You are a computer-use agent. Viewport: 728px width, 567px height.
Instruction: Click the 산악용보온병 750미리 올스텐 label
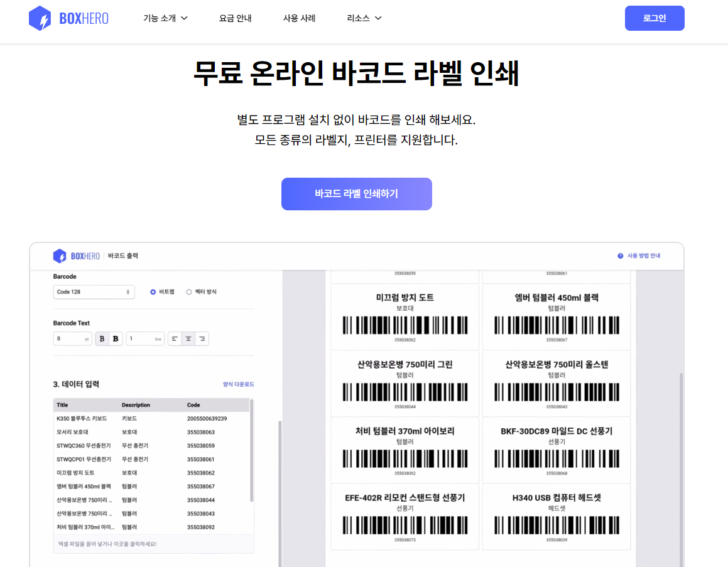pos(557,384)
